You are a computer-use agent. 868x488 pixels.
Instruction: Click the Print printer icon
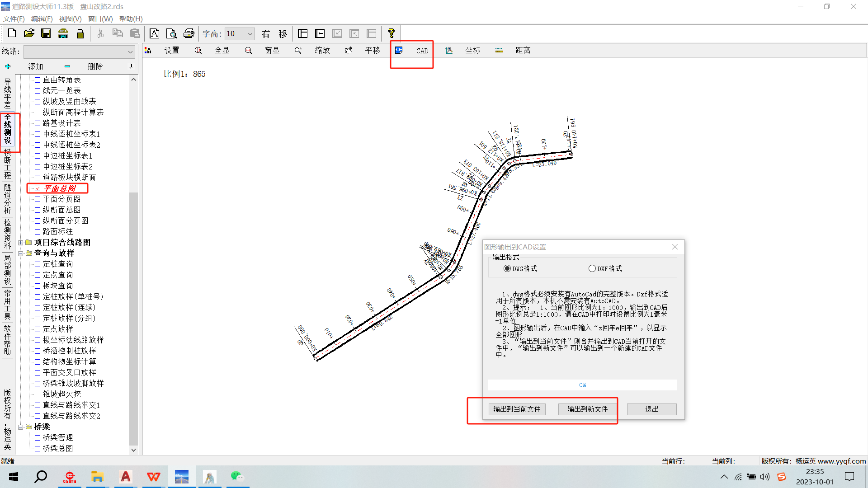click(189, 33)
